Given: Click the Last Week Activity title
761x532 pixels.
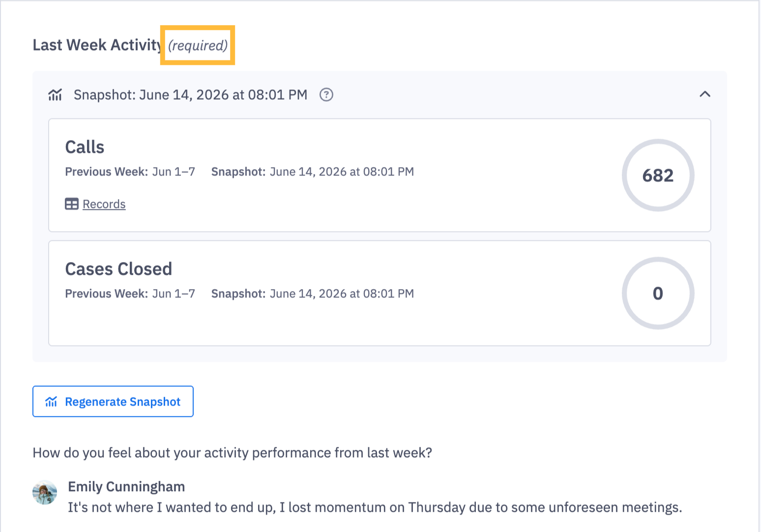Looking at the screenshot, I should tap(97, 45).
